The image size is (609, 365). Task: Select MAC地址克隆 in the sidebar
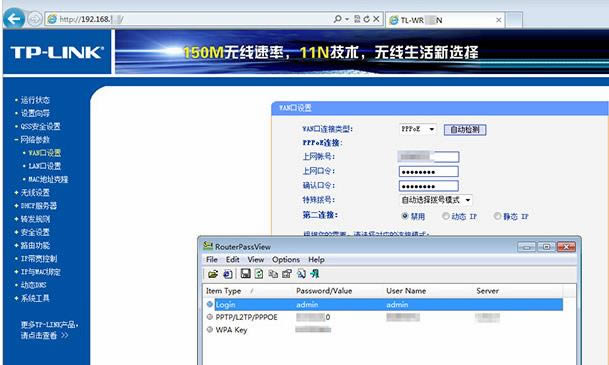pos(48,179)
